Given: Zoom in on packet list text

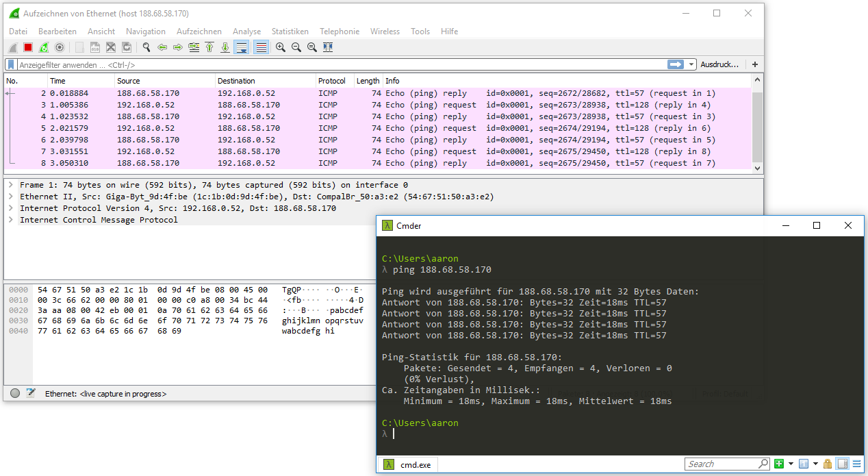Looking at the screenshot, I should [281, 47].
